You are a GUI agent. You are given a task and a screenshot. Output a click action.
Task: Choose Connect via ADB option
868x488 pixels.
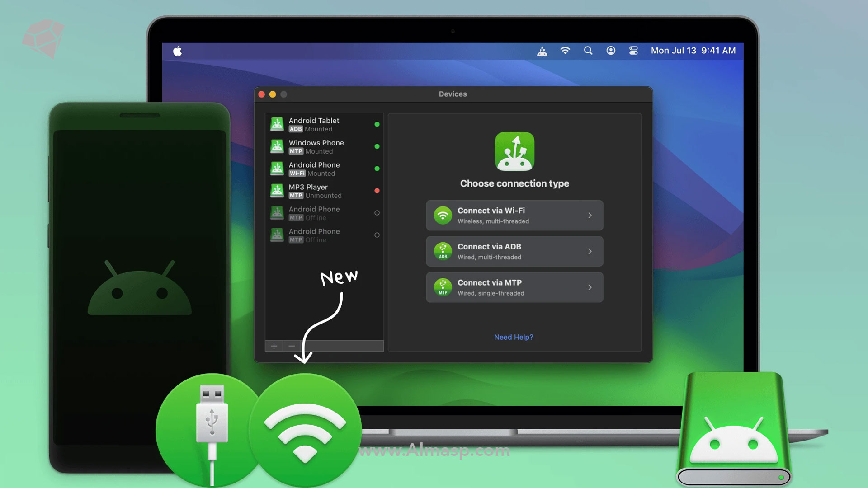(514, 251)
